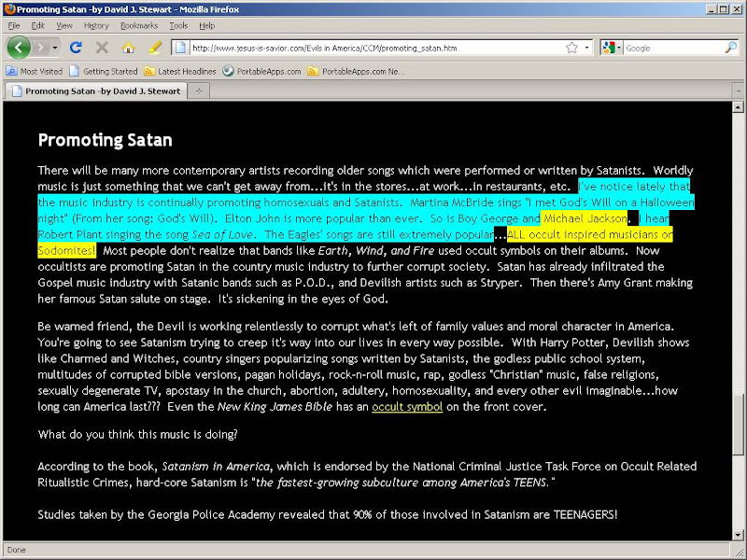Screen dimensions: 747x560
Task: Click the vertical scrollbar up arrow
Action: 738,107
